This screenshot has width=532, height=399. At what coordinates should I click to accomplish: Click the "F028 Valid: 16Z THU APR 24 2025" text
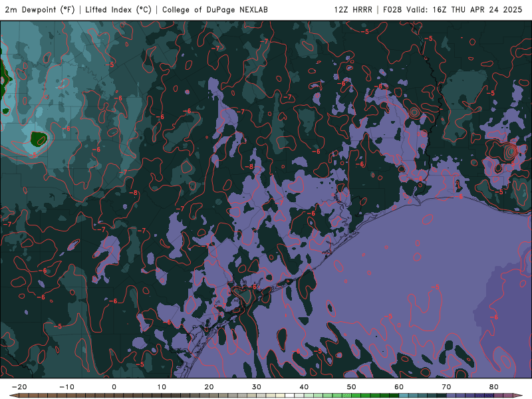(x=453, y=9)
